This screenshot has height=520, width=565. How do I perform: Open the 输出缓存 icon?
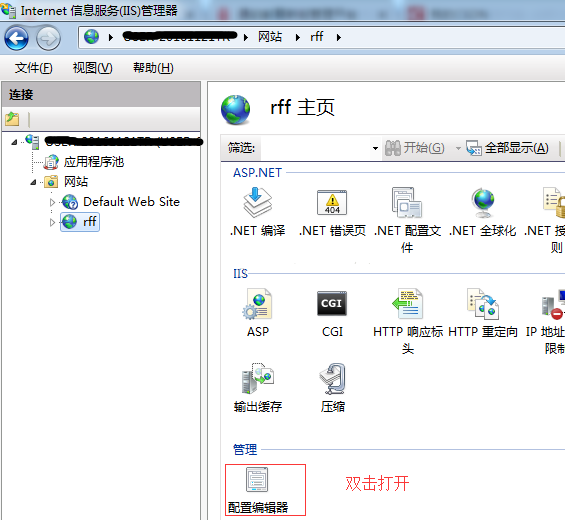coord(257,378)
